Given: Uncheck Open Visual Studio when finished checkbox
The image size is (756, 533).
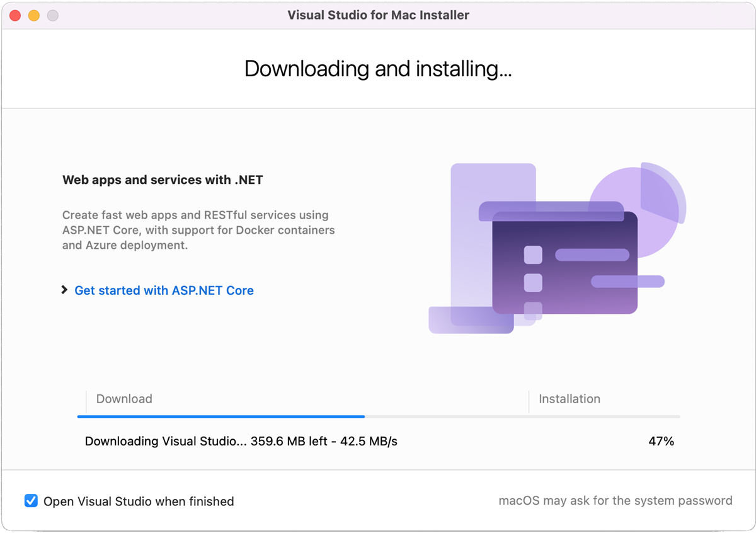Looking at the screenshot, I should click(x=31, y=501).
